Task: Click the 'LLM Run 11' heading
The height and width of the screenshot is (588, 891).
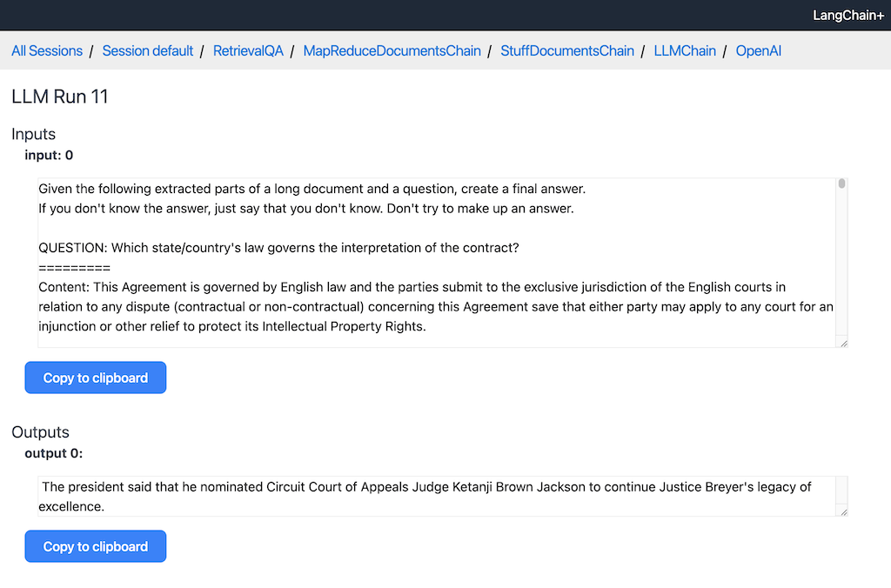Action: tap(60, 97)
